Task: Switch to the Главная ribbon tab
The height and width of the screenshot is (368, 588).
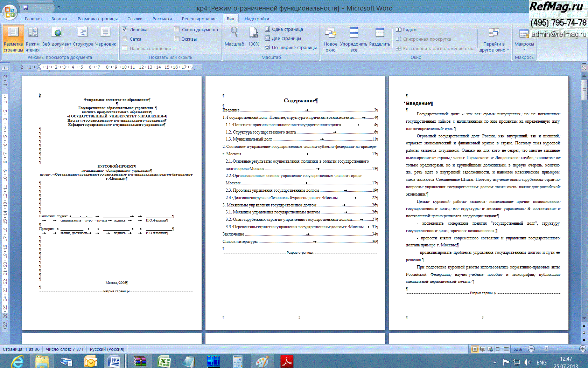Action: pyautogui.click(x=33, y=19)
